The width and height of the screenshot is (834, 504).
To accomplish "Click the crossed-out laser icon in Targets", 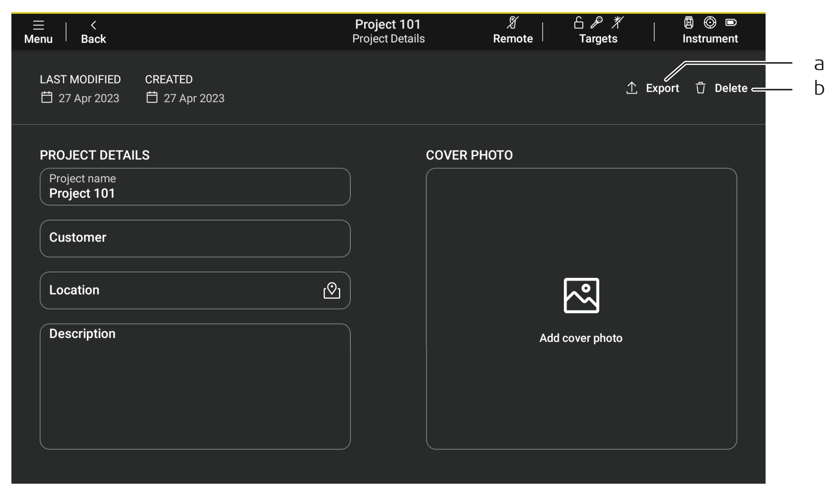I will pos(617,22).
